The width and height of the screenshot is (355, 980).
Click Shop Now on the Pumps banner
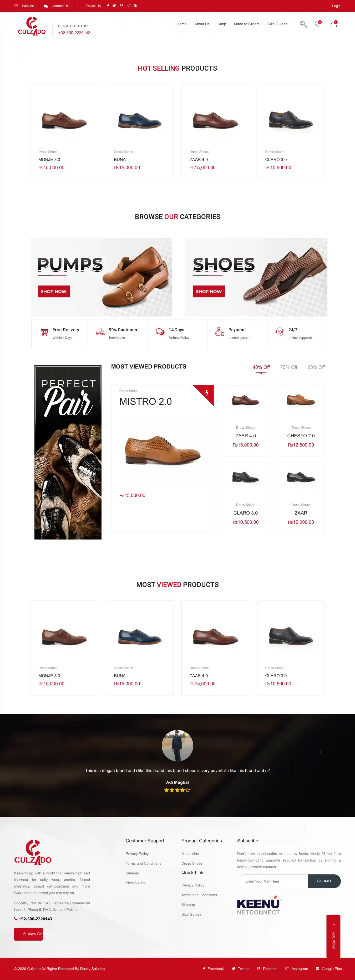54,291
